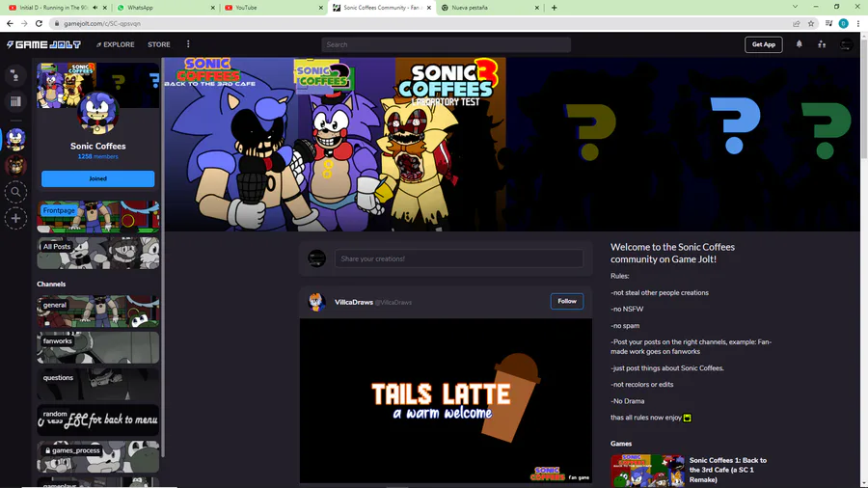Open a new browser tab with plus
This screenshot has height=488, width=868.
pos(555,8)
